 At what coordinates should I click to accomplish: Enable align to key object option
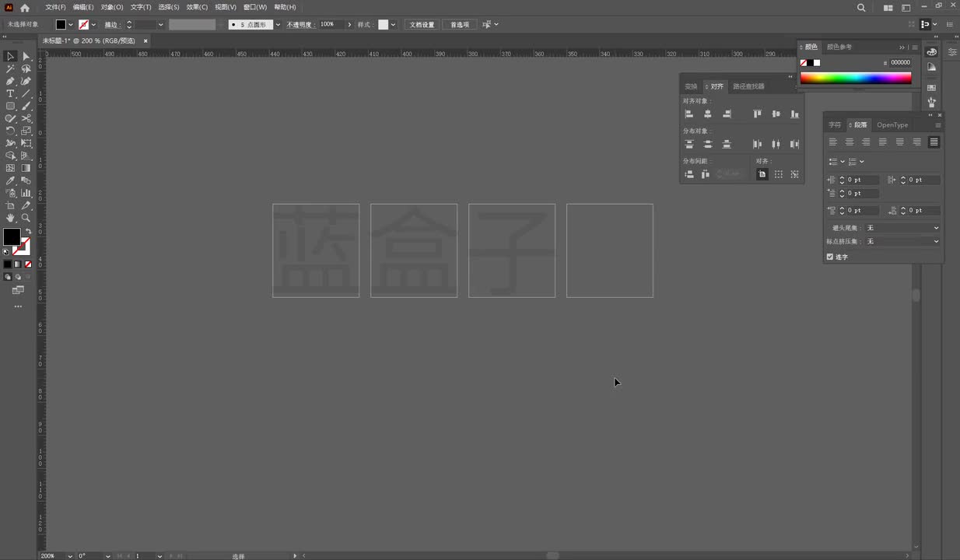795,174
